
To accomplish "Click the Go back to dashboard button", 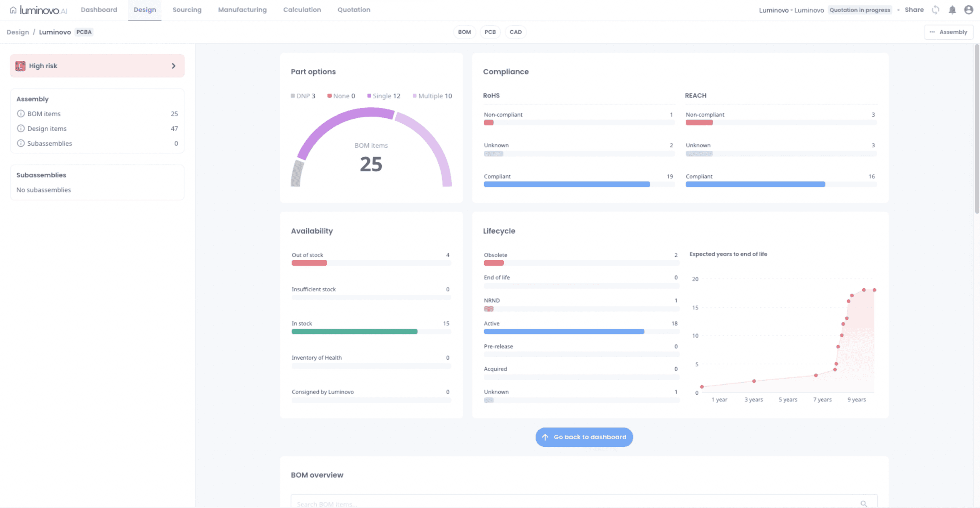I will pyautogui.click(x=584, y=437).
